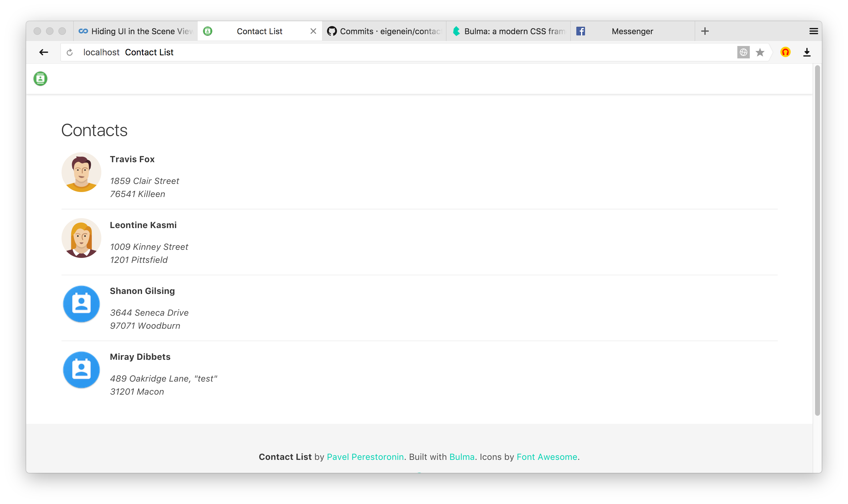Click the globe icon in the address bar
Viewport: 848px width, 504px height.
(743, 52)
